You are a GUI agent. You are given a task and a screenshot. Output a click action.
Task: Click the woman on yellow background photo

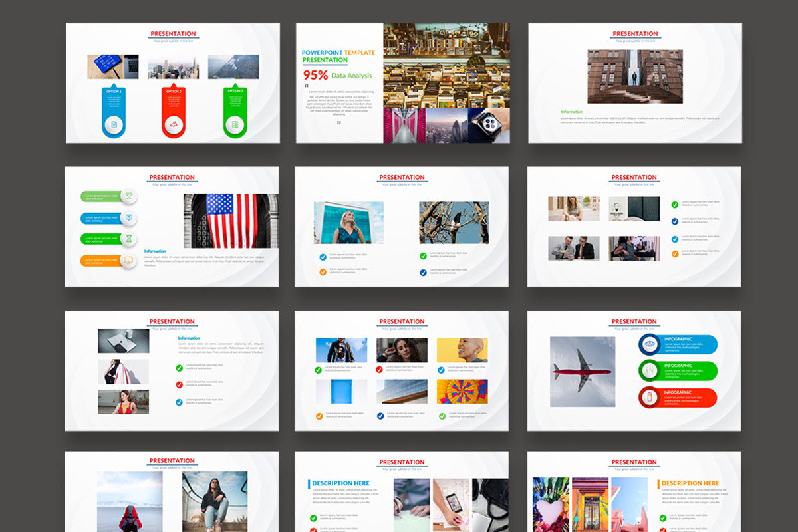[462, 350]
